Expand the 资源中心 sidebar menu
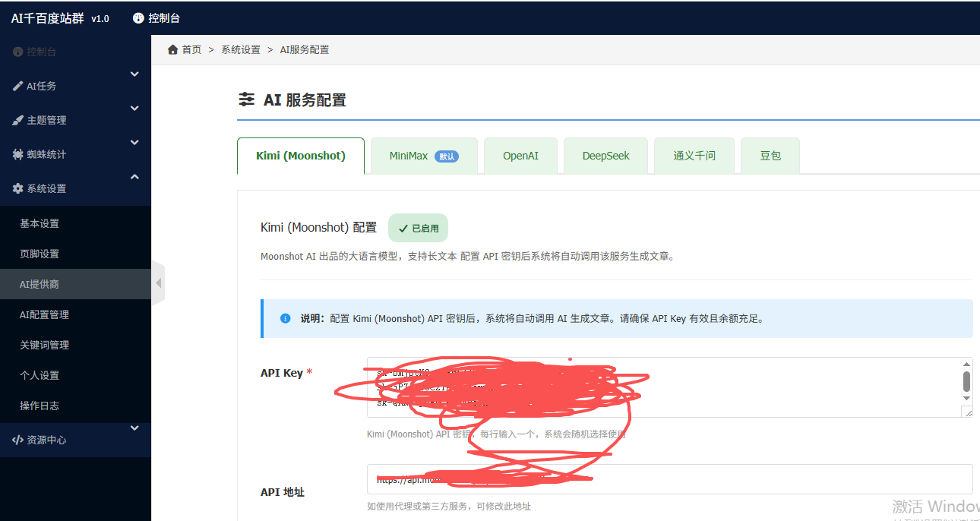The image size is (980, 521). [x=134, y=426]
